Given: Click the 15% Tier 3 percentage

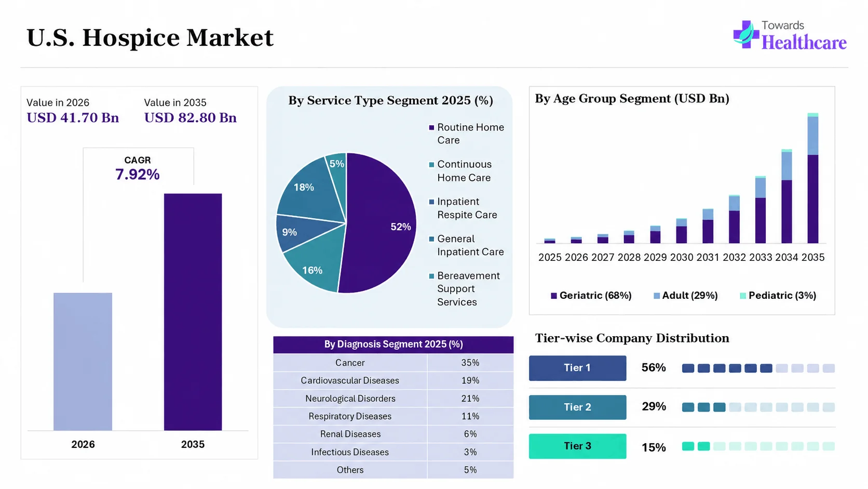Looking at the screenshot, I should (x=654, y=447).
